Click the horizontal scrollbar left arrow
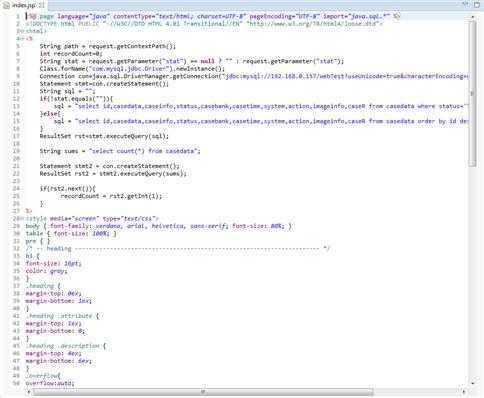Image resolution: width=484 pixels, height=398 pixels. tap(29, 391)
